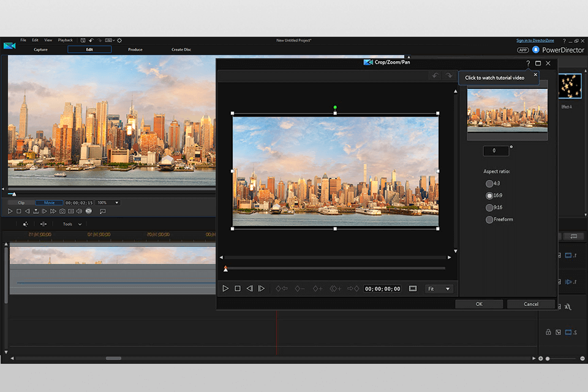The width and height of the screenshot is (588, 392).
Task: Click crop dialog preview thumbnail
Action: click(507, 110)
